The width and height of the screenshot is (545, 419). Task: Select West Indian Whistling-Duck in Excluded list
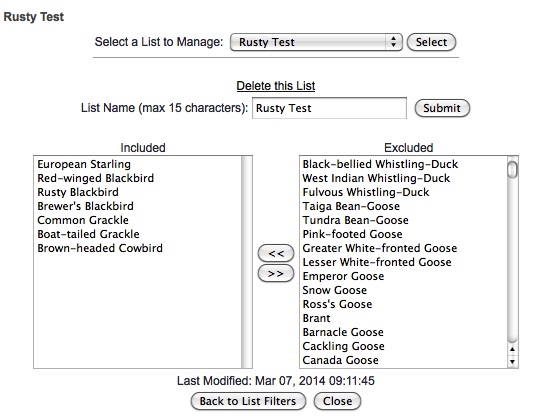point(404,178)
